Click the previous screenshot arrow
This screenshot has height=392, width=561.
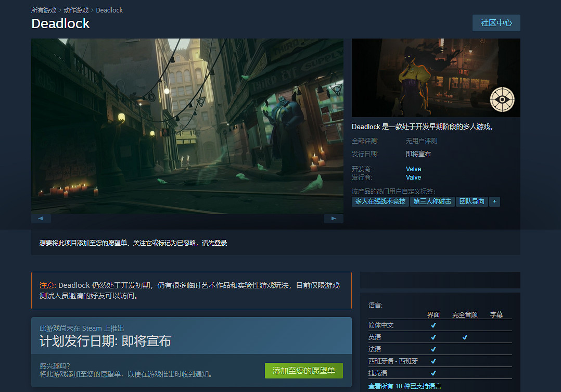pyautogui.click(x=41, y=218)
